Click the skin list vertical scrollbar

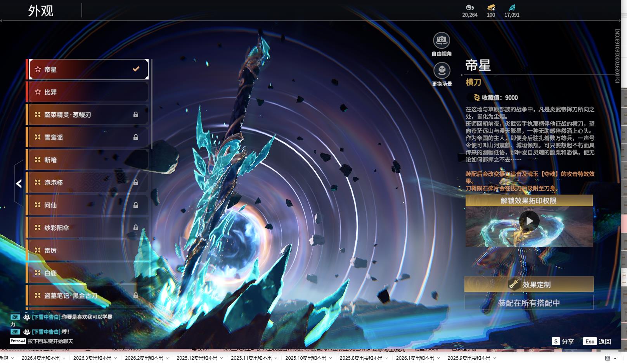pyautogui.click(x=151, y=105)
